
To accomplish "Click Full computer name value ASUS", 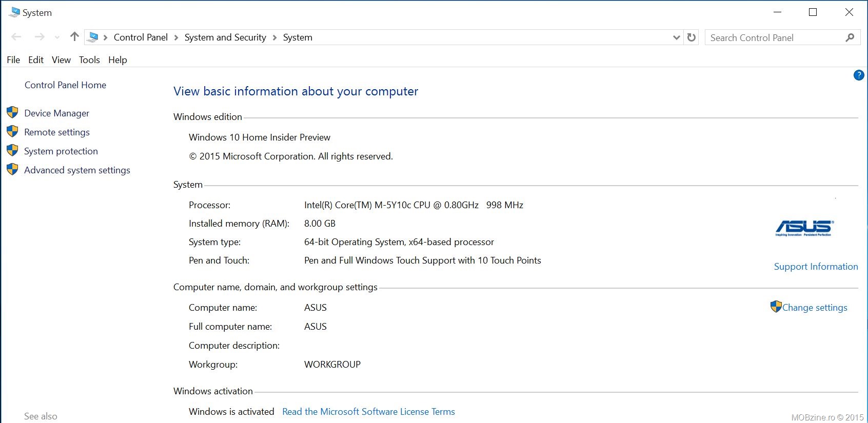I will coord(315,327).
